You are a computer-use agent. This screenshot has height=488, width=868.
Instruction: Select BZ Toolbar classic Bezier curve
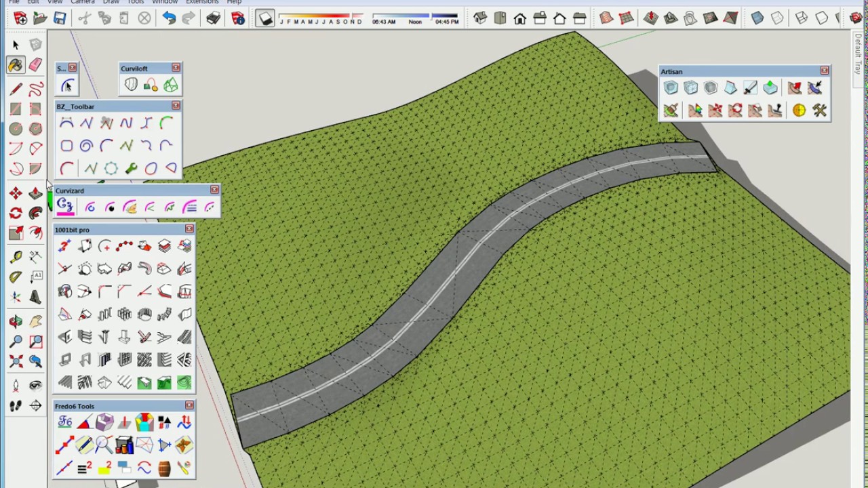pyautogui.click(x=66, y=123)
